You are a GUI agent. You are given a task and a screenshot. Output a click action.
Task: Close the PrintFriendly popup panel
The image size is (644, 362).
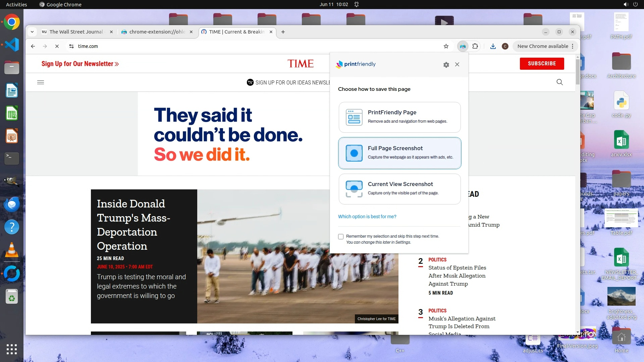pyautogui.click(x=457, y=64)
